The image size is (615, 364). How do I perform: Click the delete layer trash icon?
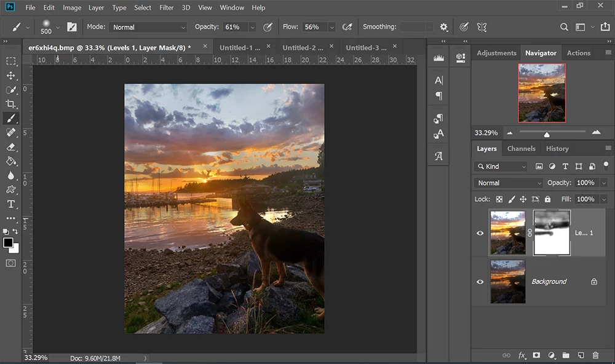(x=595, y=355)
